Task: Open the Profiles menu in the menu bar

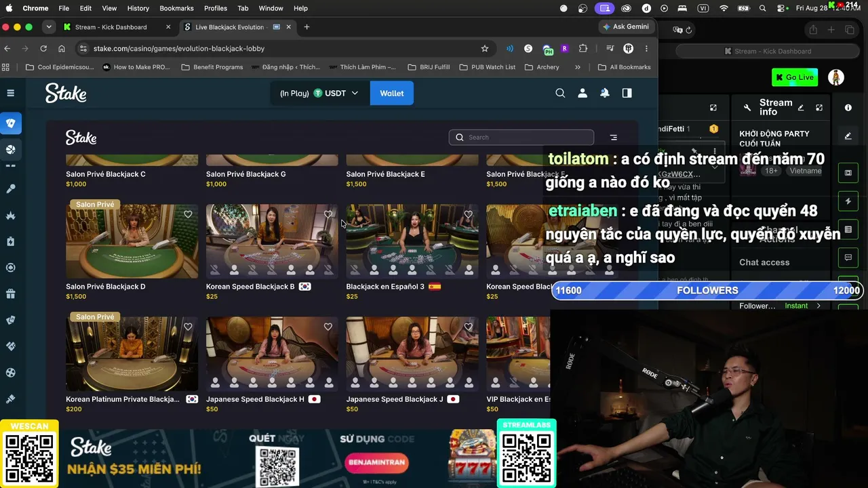Action: point(216,8)
